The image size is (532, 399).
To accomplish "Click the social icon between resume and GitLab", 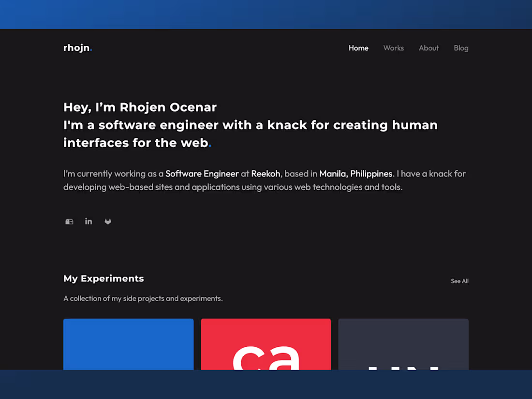I will pyautogui.click(x=89, y=221).
